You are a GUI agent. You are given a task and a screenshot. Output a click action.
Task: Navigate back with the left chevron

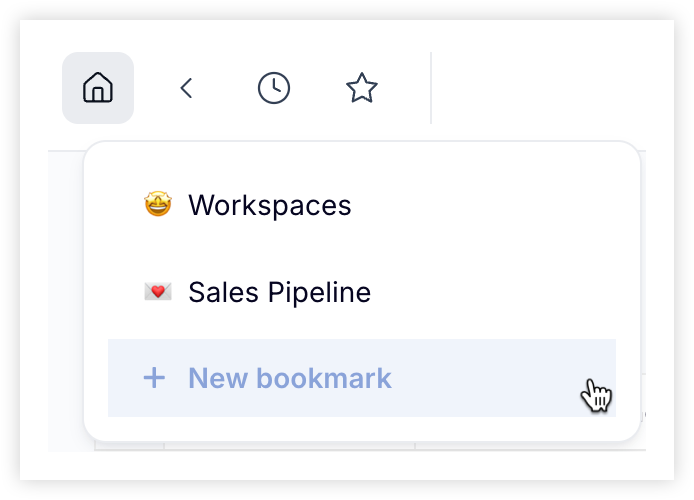pos(186,88)
